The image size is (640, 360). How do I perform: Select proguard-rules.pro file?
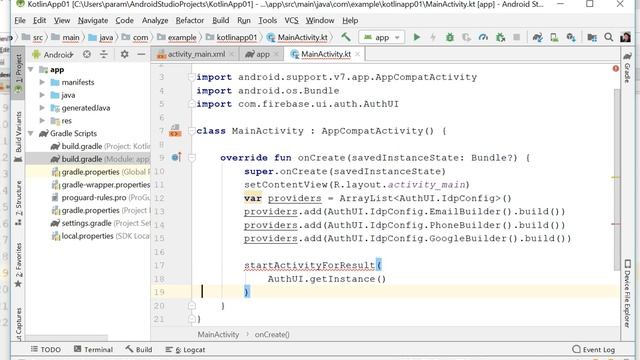88,198
